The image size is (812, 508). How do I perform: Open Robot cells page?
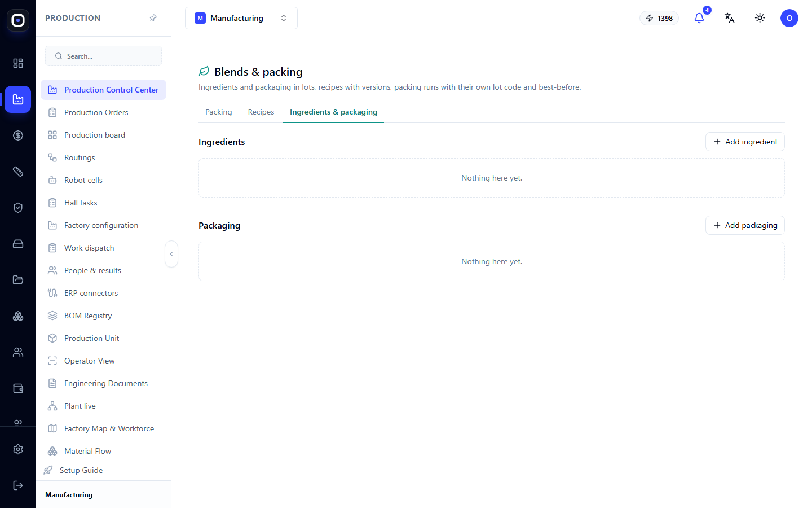[x=103, y=180]
